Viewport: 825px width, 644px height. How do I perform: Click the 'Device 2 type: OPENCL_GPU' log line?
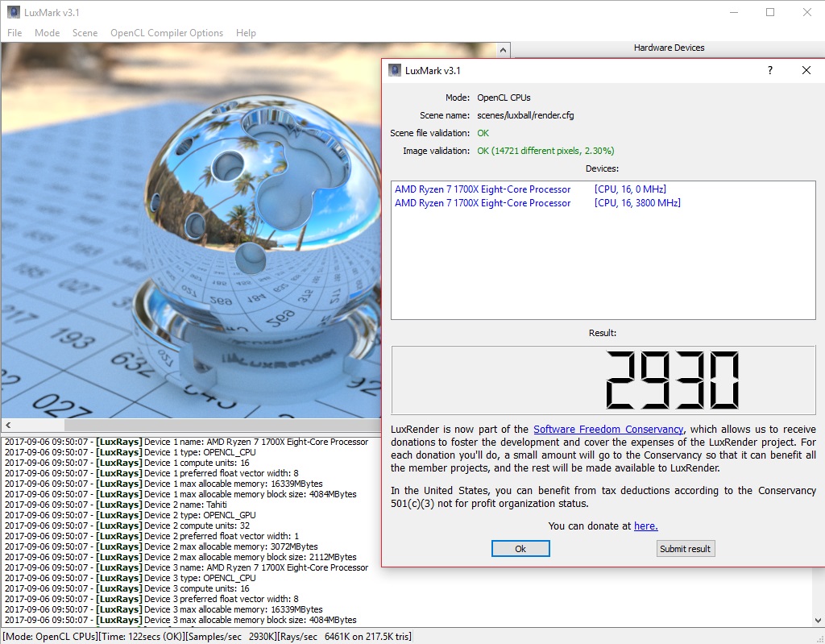[130, 515]
